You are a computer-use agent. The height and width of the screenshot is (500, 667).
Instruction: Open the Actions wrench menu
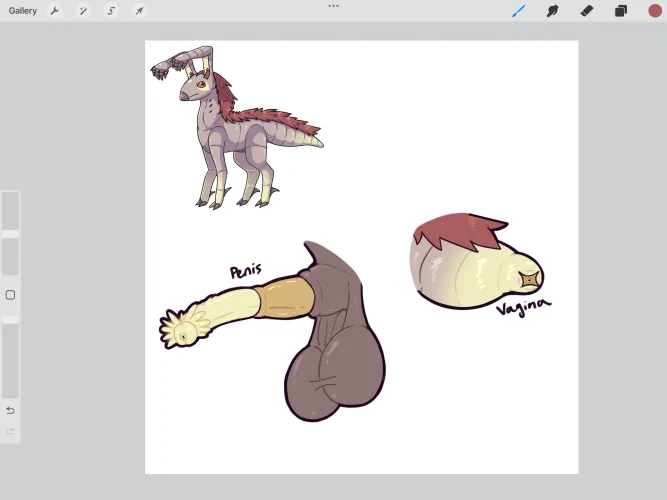55,11
